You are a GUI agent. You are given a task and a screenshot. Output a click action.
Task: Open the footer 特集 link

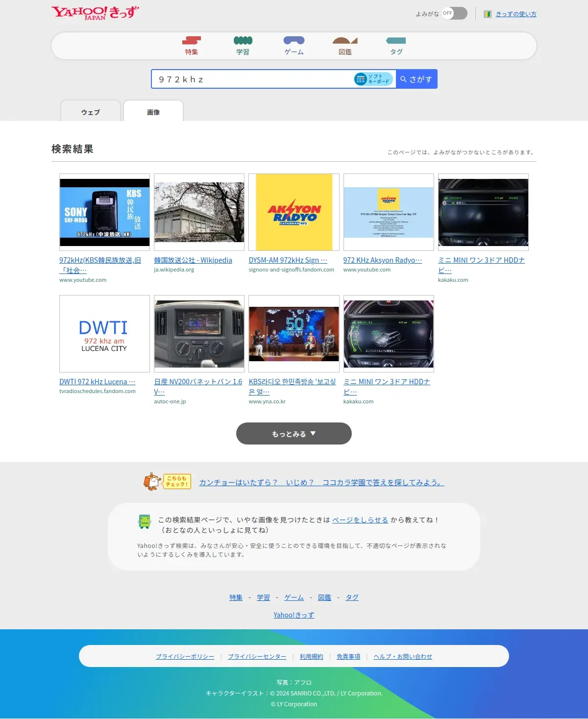[x=236, y=597]
